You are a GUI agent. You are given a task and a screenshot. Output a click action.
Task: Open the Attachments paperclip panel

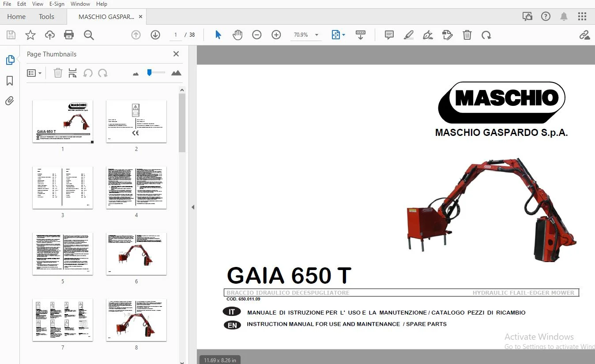(10, 101)
